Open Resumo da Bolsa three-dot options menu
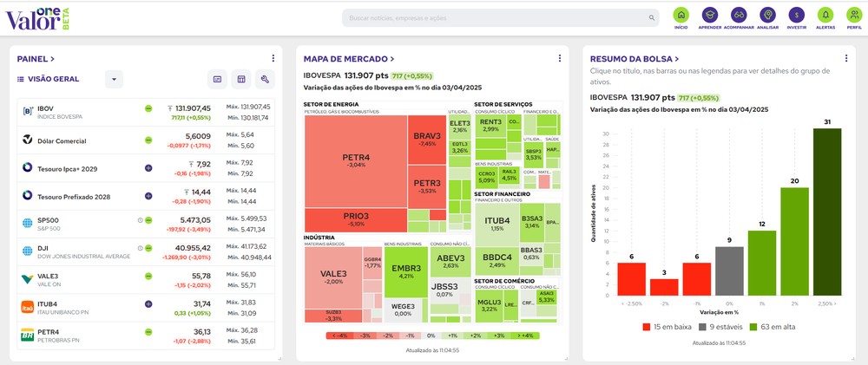The height and width of the screenshot is (365, 868). click(x=846, y=58)
